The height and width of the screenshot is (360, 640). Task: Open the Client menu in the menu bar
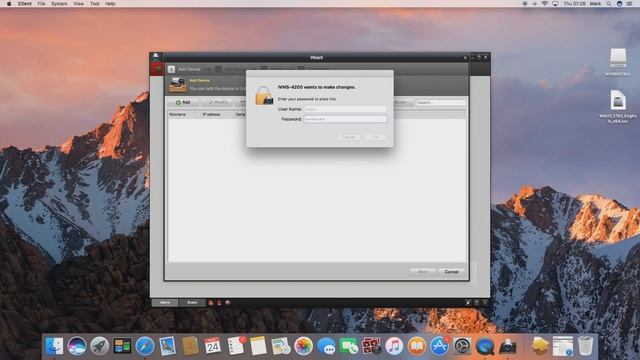(x=24, y=4)
